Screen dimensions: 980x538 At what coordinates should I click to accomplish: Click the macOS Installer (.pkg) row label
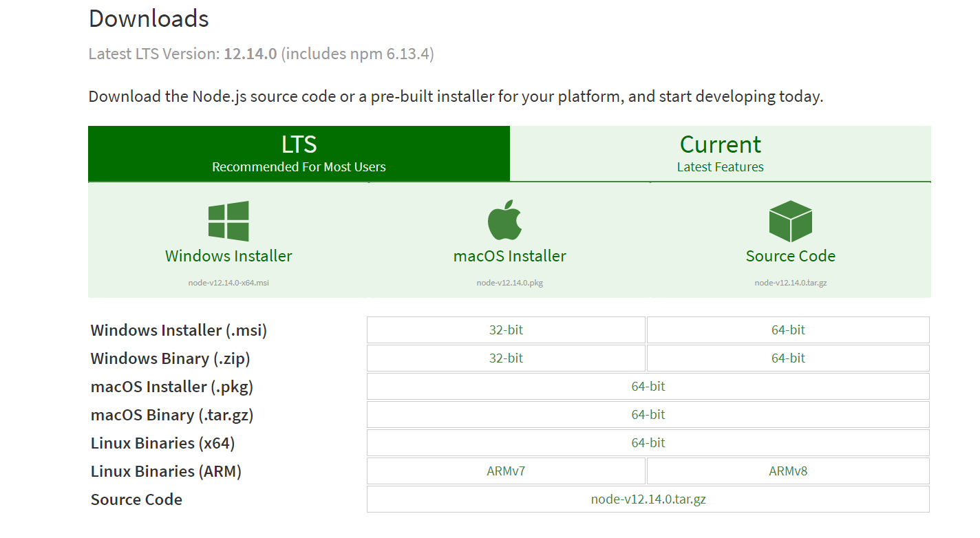172,387
